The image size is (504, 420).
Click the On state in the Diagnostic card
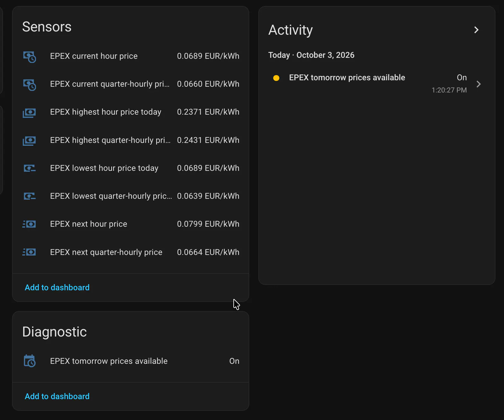coord(234,361)
